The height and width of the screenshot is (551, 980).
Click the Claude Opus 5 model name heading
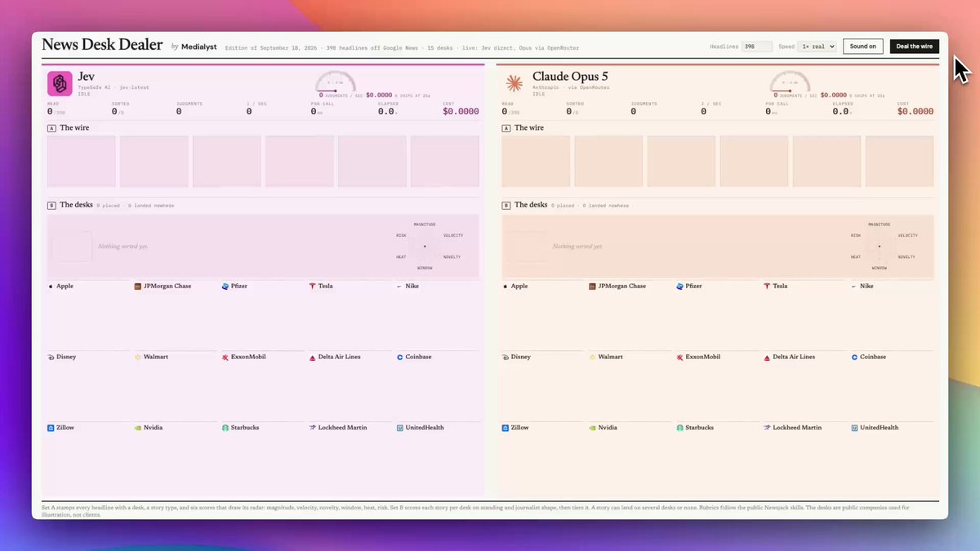point(570,77)
